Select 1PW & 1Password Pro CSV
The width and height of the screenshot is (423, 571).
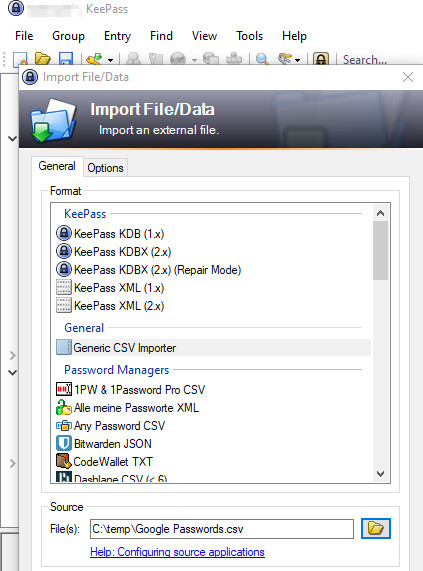tap(140, 390)
